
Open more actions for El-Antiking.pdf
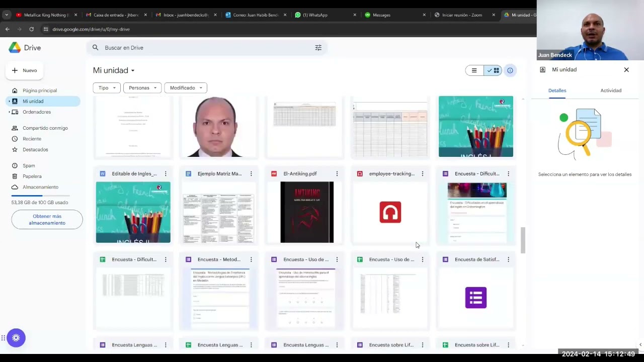pyautogui.click(x=337, y=174)
